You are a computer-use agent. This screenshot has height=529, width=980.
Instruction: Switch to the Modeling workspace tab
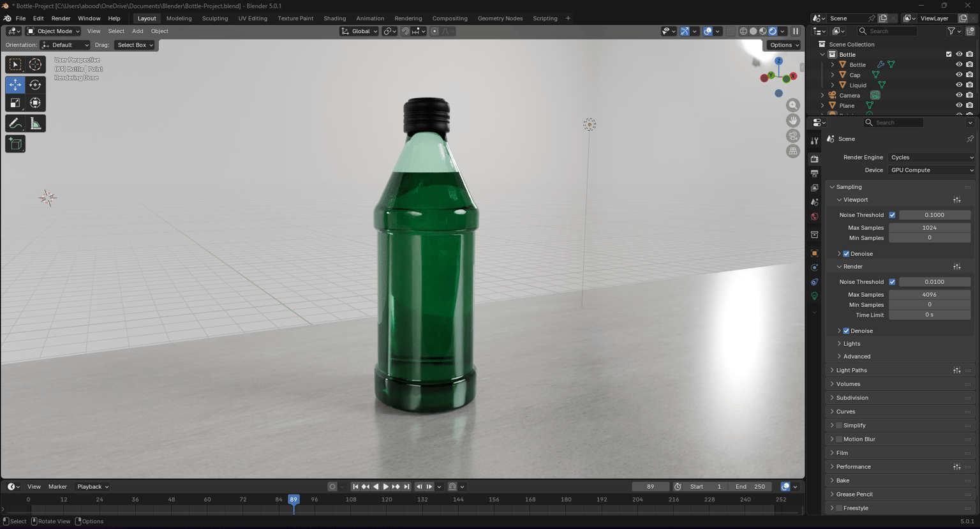coord(179,19)
